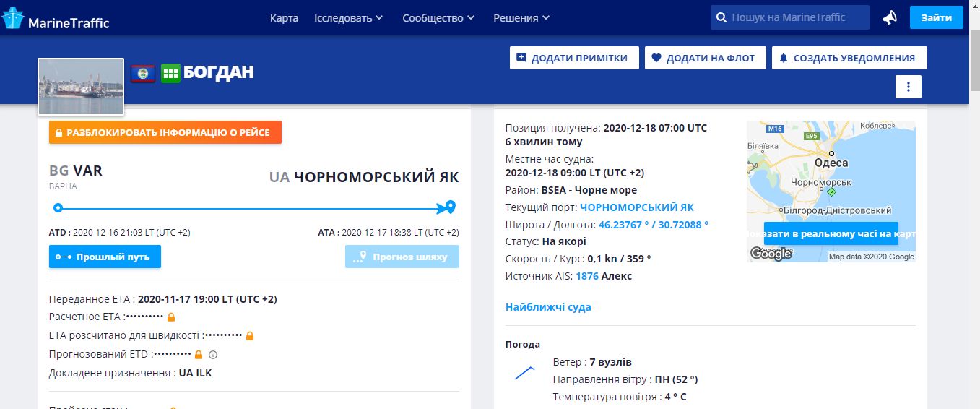Click ДОДАТИ НА ФЛОТ button

704,58
